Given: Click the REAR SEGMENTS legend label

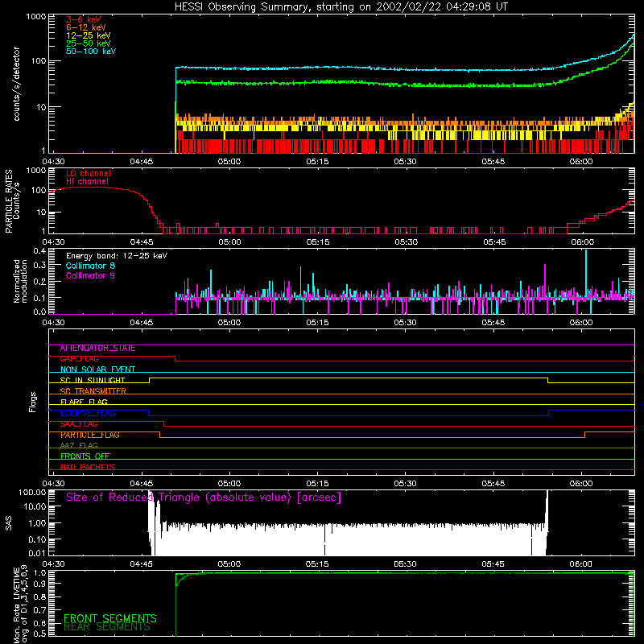Looking at the screenshot, I should click(107, 627).
